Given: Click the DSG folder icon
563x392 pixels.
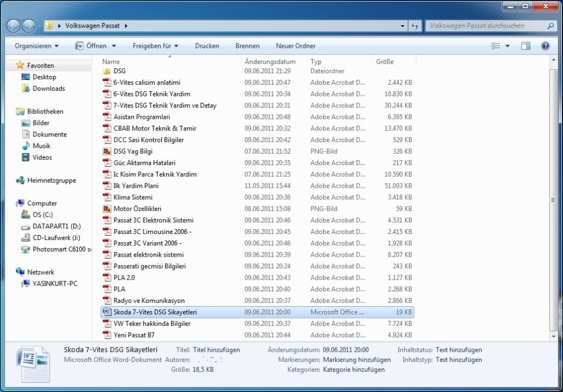Looking at the screenshot, I should point(107,71).
